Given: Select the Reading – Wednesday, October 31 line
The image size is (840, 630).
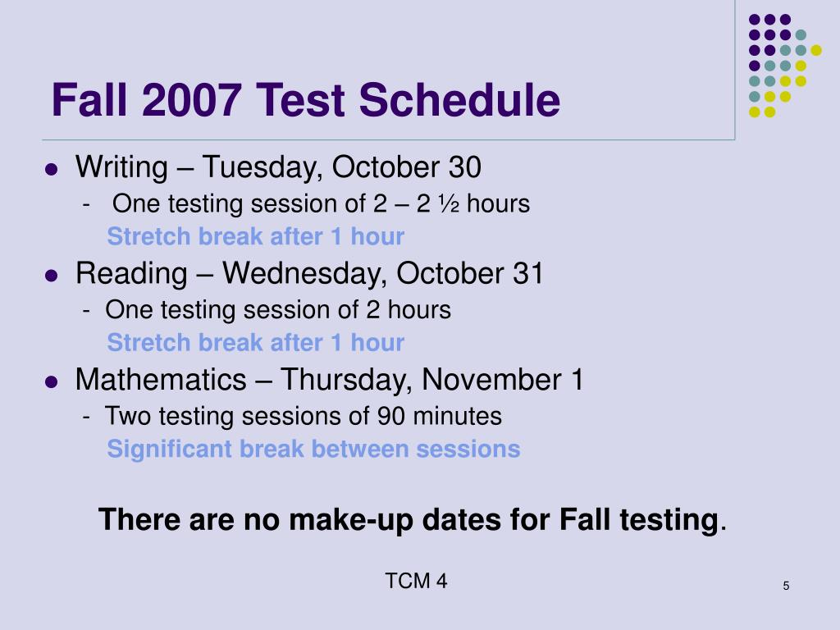Looking at the screenshot, I should (x=309, y=273).
